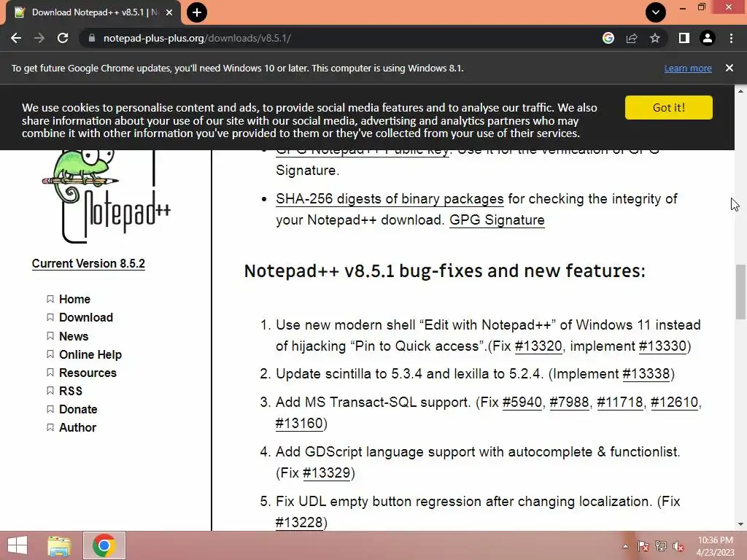Image resolution: width=747 pixels, height=560 pixels.
Task: Open the Download sidebar link
Action: tap(86, 317)
